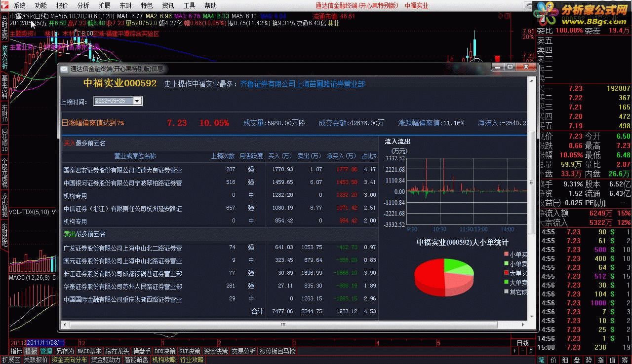Image resolution: width=632 pixels, height=364 pixels.
Task: Click the red app logo icon at top-left
Action: click(5, 5)
